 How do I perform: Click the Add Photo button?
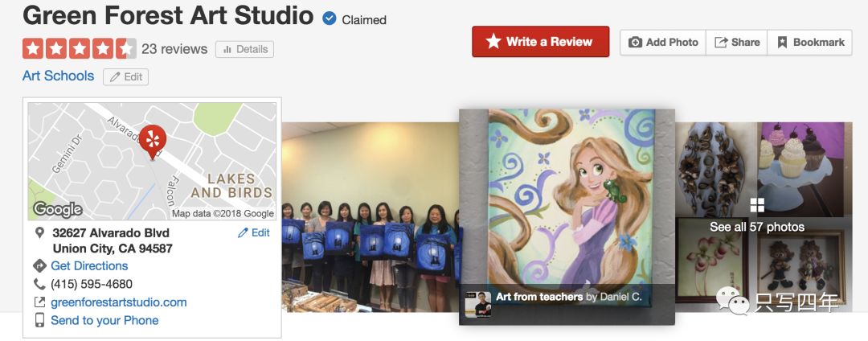coord(663,42)
